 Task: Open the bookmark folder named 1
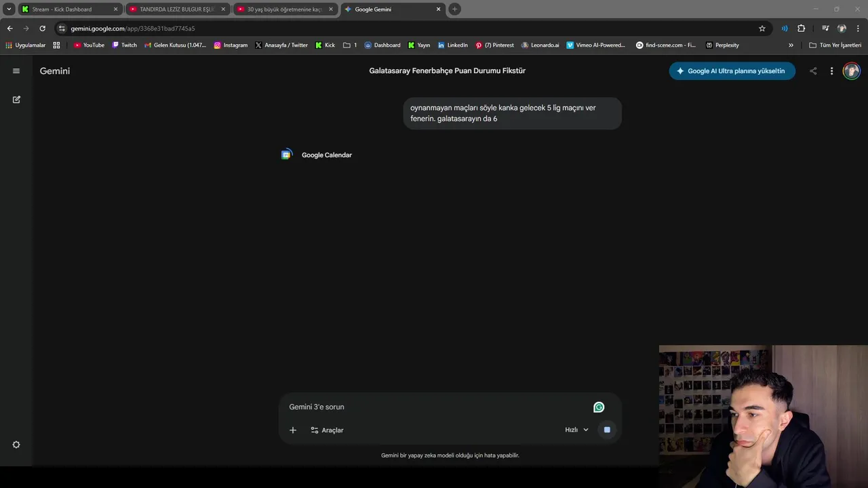pos(350,45)
